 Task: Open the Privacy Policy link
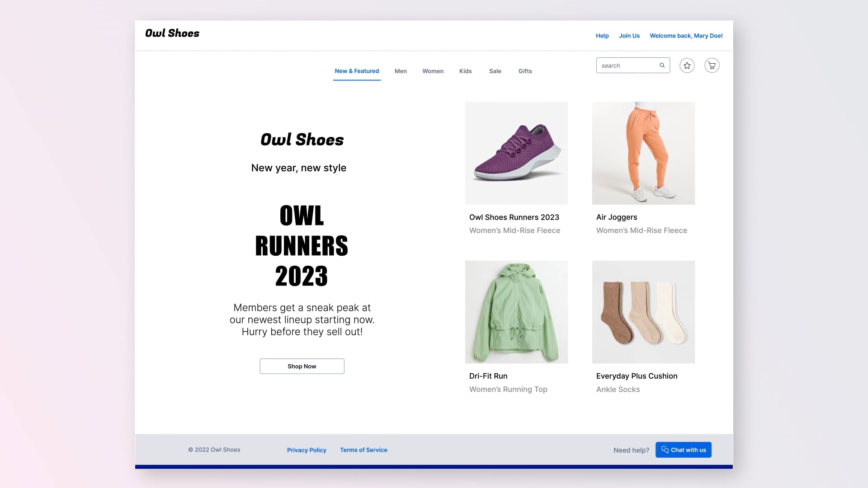coord(307,450)
